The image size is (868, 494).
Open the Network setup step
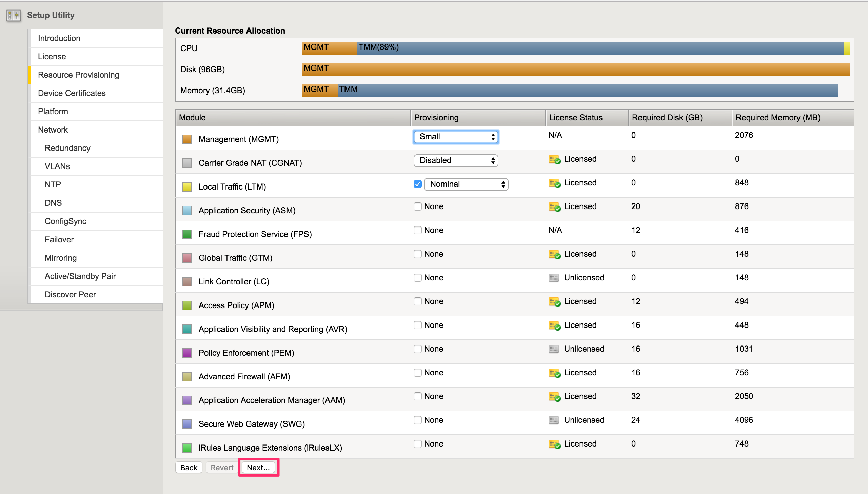[x=97, y=130]
